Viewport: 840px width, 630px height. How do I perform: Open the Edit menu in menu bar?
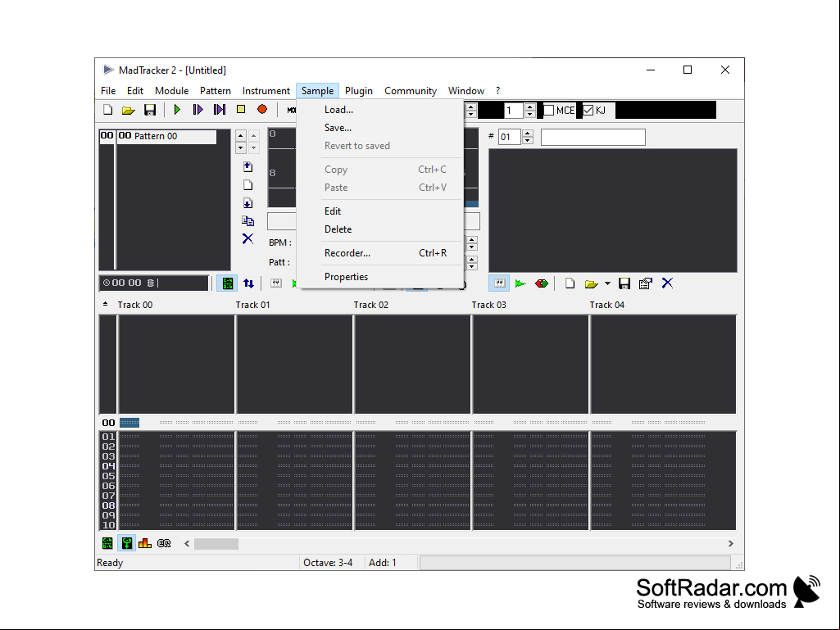coord(135,91)
